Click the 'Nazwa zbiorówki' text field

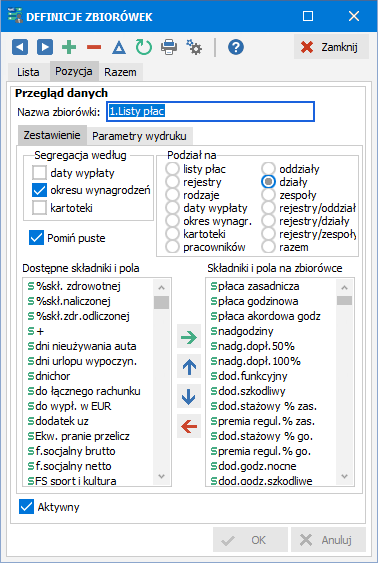[x=210, y=112]
